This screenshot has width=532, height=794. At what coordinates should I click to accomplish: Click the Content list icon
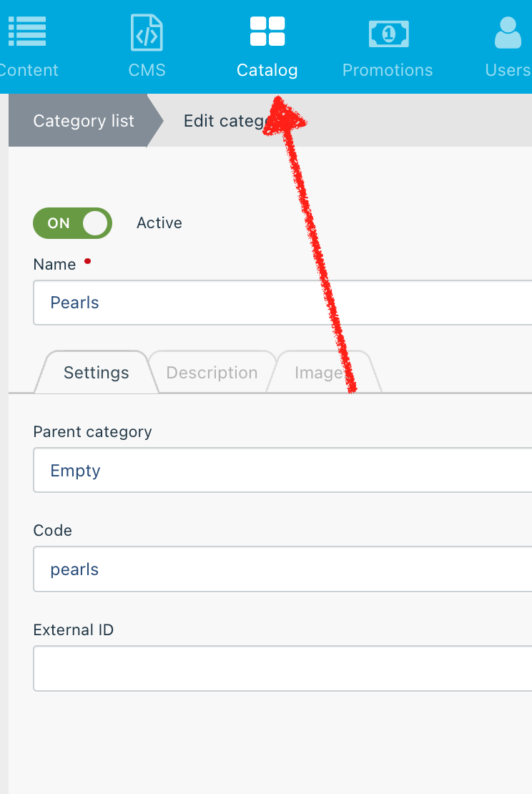tap(27, 31)
